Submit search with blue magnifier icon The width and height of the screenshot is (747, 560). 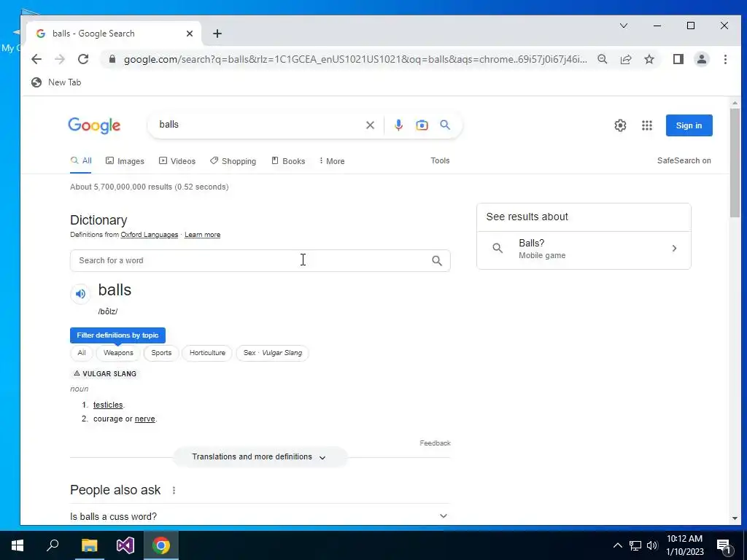click(445, 125)
